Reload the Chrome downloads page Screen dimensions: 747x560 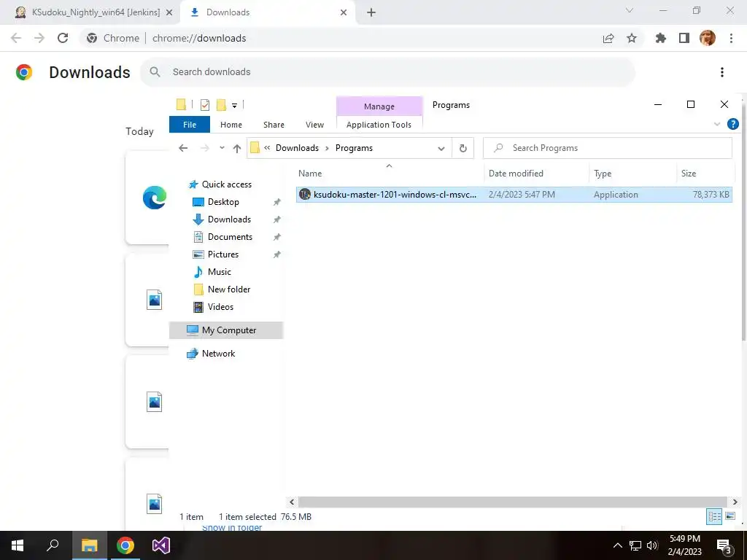tap(63, 38)
